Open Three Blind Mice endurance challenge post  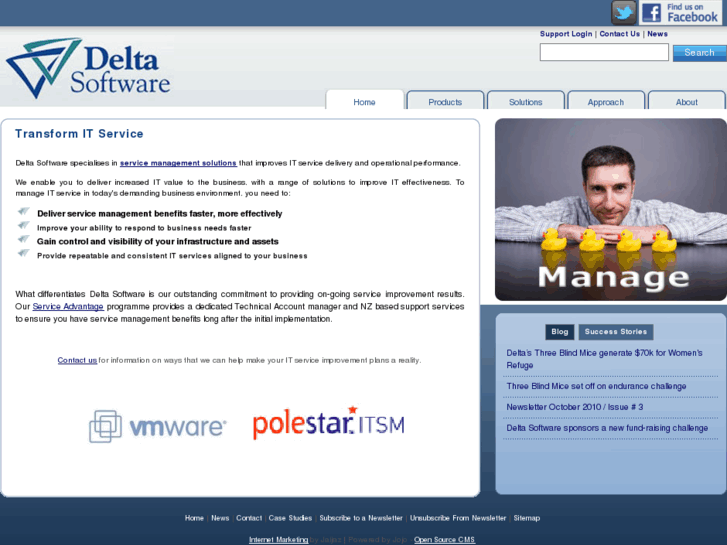tap(596, 386)
